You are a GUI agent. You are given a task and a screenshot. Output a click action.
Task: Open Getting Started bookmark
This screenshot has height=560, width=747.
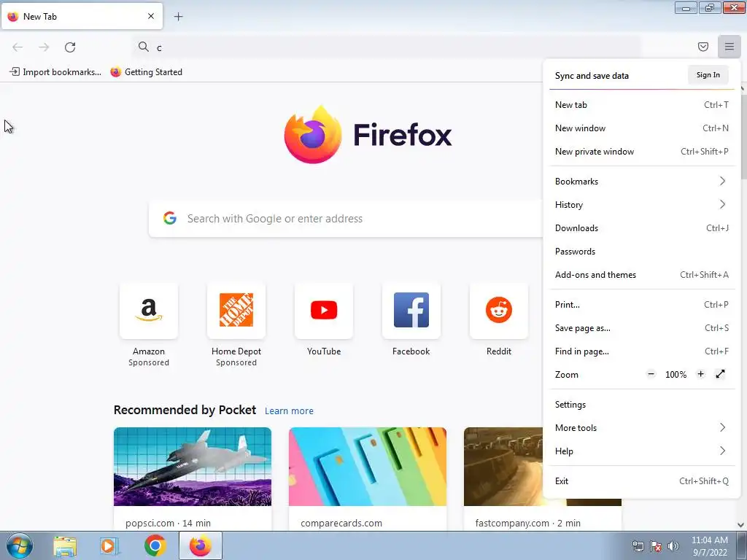click(x=146, y=72)
